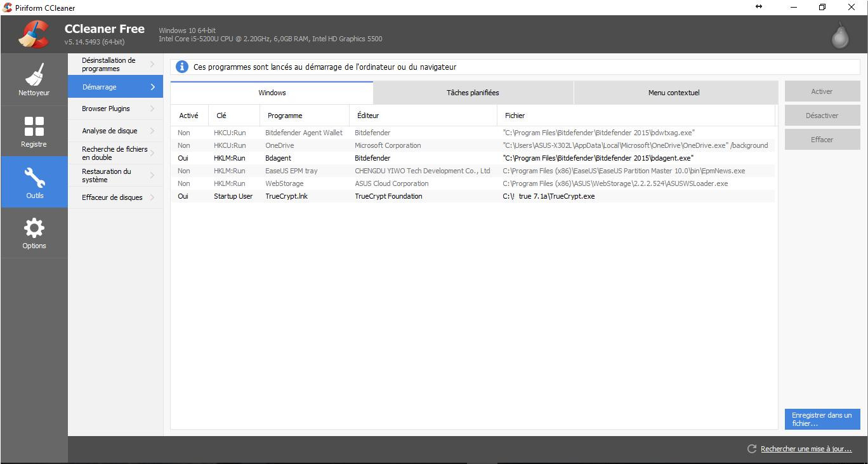The image size is (868, 464).
Task: Open Restauration du système tool
Action: point(115,175)
